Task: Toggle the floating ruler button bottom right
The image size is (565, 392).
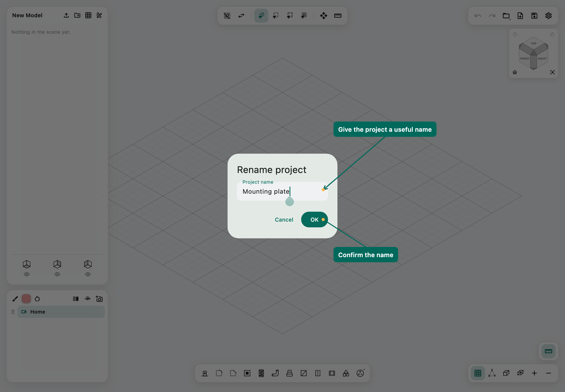Action: point(549,351)
